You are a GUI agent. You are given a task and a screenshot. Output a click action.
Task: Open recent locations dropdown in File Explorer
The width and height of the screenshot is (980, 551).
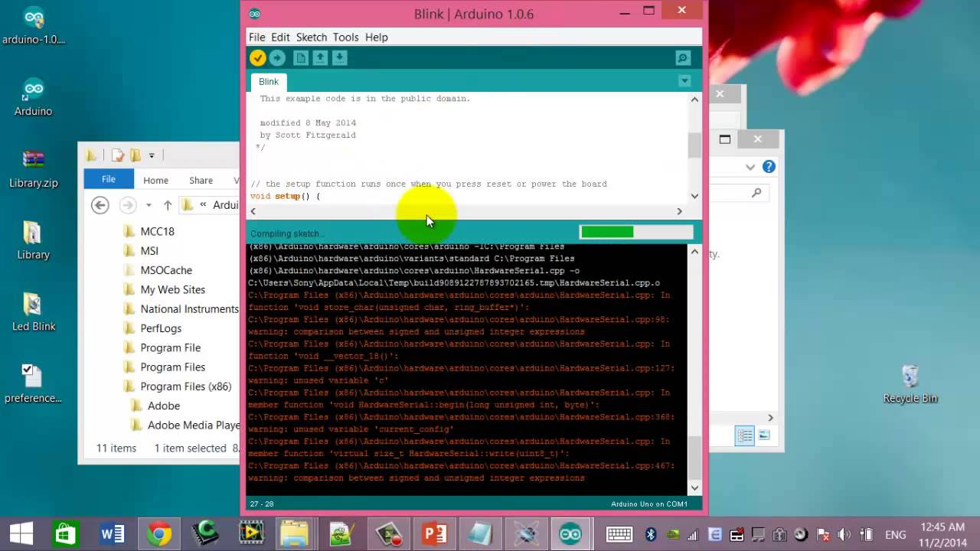pyautogui.click(x=149, y=205)
